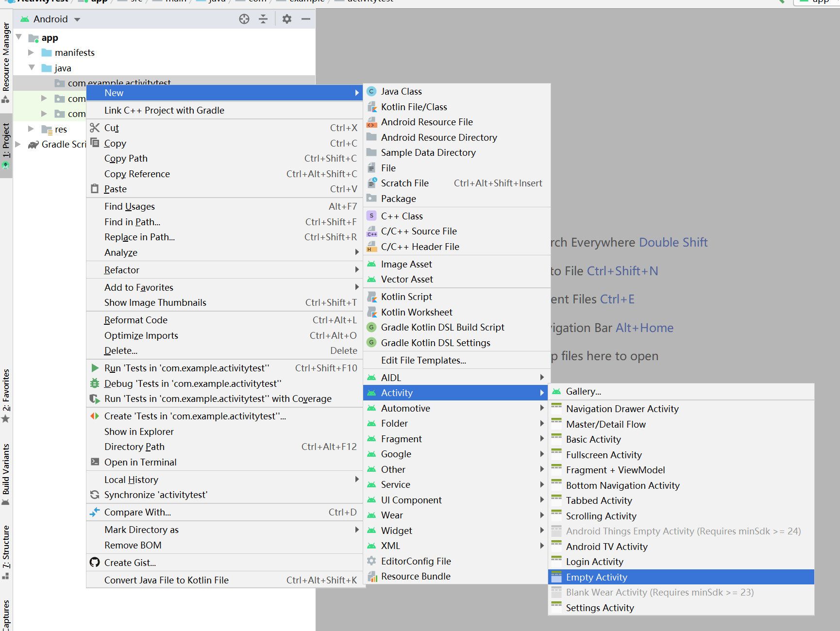Expand the manifests folder
Image resolution: width=840 pixels, height=631 pixels.
(31, 52)
